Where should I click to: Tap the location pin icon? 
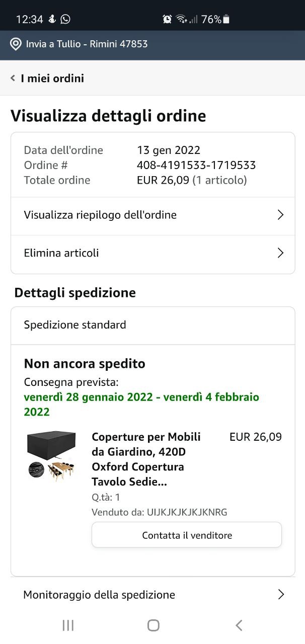click(16, 44)
